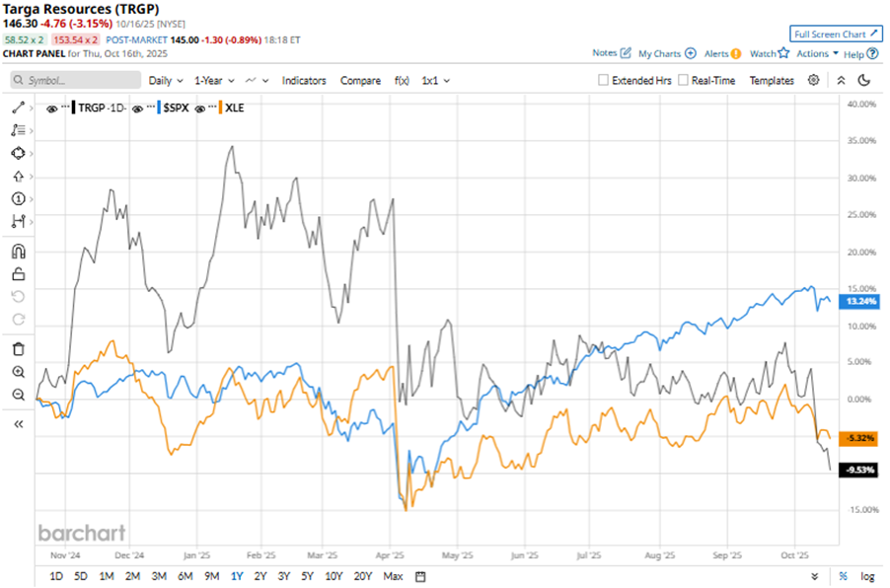The height and width of the screenshot is (588, 890).
Task: Toggle the log scale button
Action: tap(867, 576)
